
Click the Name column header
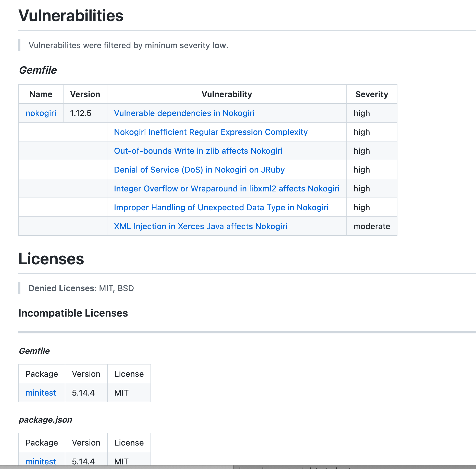(x=41, y=94)
